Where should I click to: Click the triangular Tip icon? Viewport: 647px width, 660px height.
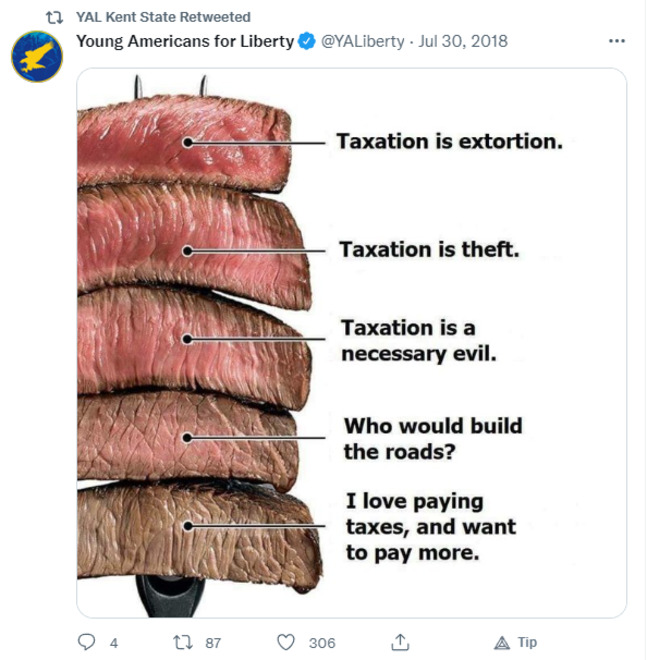[x=502, y=643]
